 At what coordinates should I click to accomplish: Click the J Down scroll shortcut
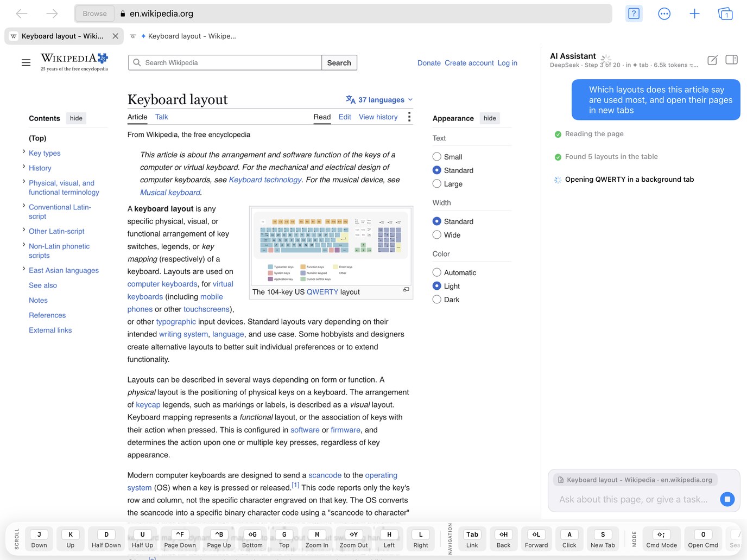[x=39, y=539]
